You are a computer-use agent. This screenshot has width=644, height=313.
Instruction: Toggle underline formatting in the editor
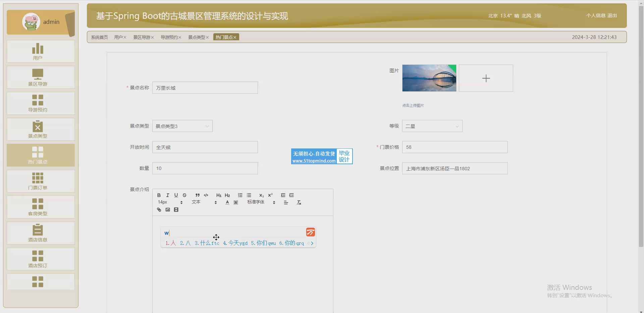pos(176,195)
